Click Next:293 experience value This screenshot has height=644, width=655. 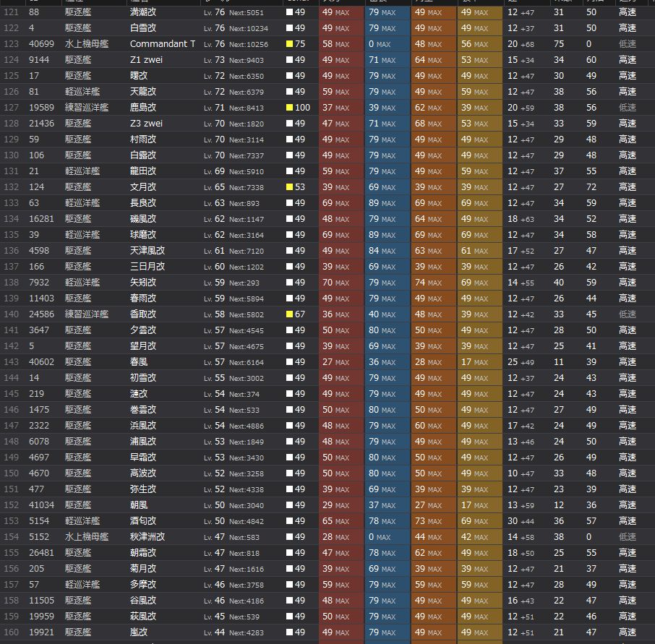(244, 283)
